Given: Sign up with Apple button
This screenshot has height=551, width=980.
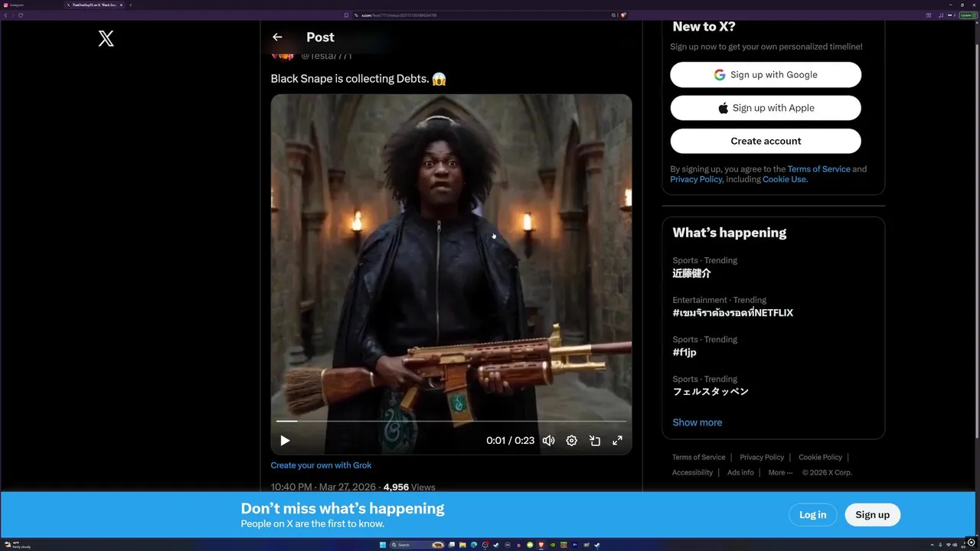Looking at the screenshot, I should point(766,108).
